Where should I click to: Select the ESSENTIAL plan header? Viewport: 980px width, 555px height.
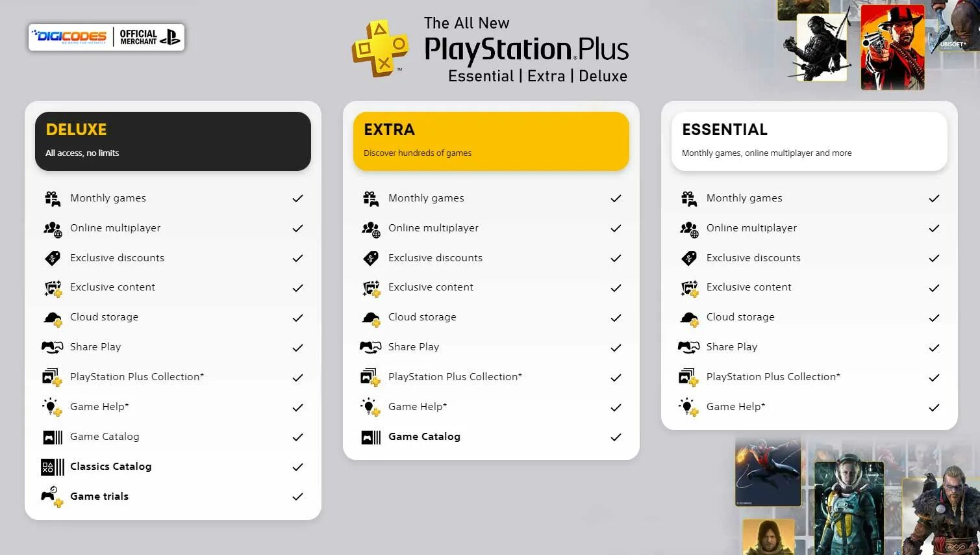(x=809, y=141)
